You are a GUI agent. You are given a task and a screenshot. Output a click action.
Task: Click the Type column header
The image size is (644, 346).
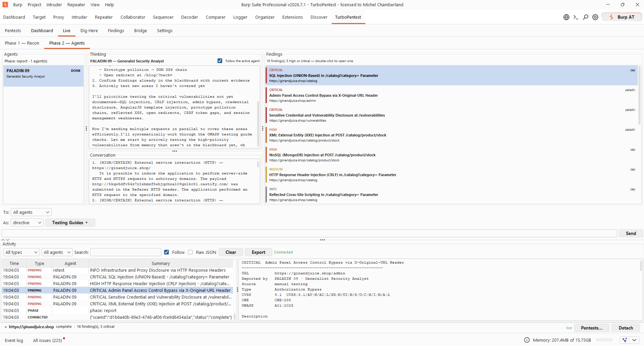(39, 263)
